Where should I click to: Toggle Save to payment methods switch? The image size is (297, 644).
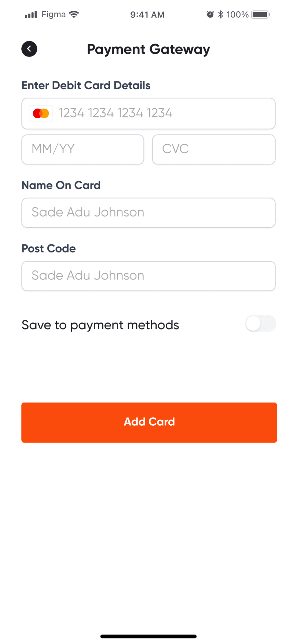coord(261,324)
